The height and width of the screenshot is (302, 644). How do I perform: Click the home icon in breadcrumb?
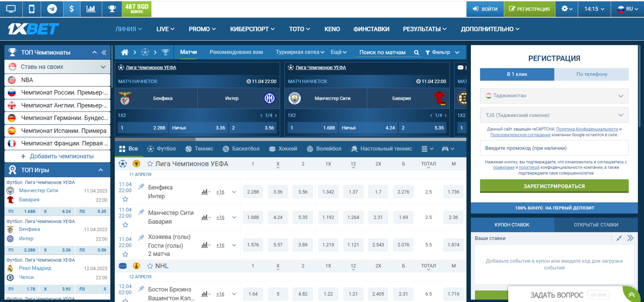(125, 52)
